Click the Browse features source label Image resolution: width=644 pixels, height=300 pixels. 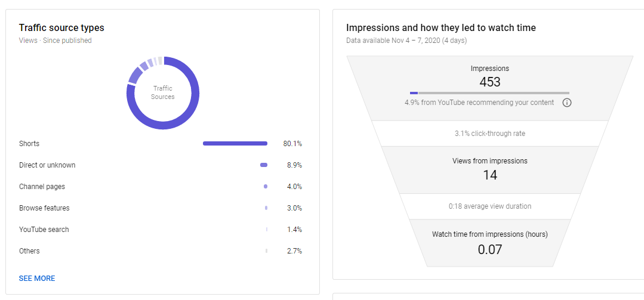pyautogui.click(x=44, y=208)
